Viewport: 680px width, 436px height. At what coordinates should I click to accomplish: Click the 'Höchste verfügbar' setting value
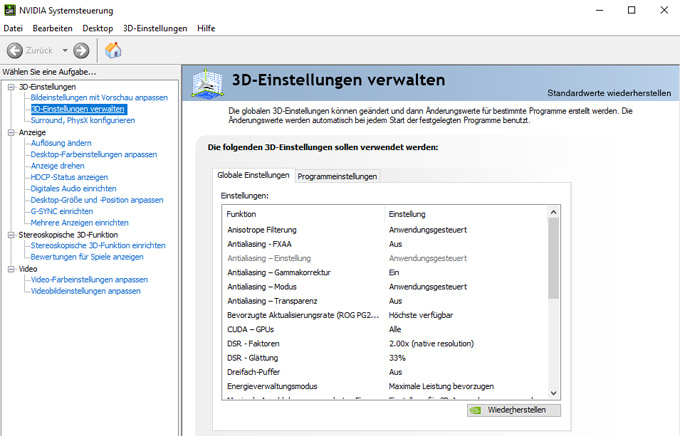point(421,315)
